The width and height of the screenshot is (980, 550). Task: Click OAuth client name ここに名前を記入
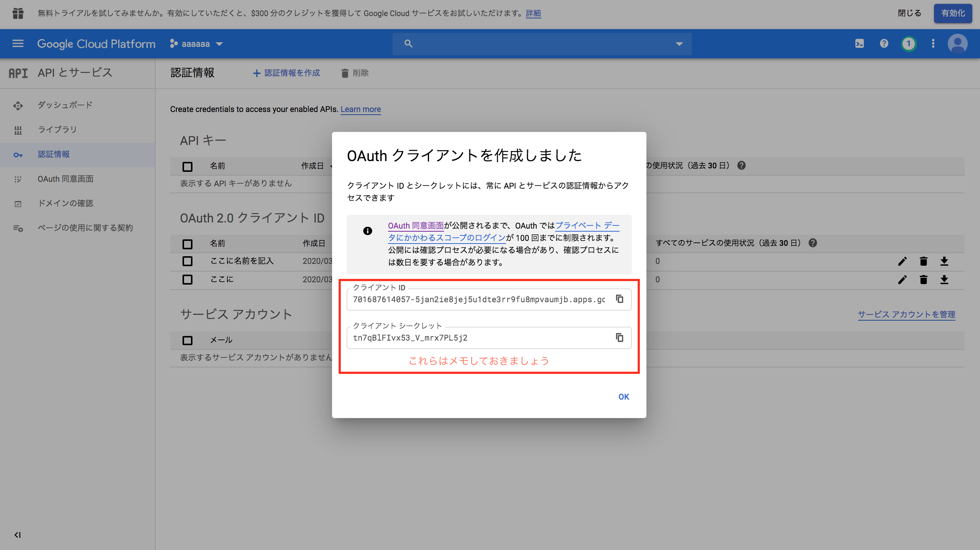242,261
